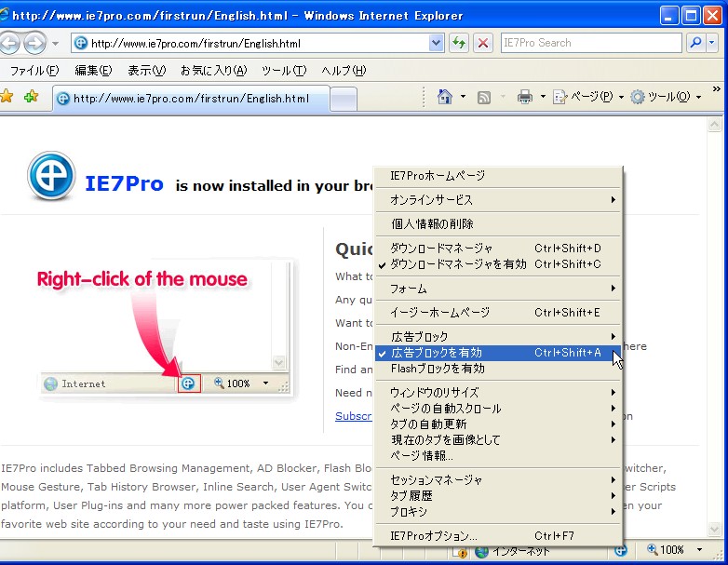728x565 pixels.
Task: Open the zoom level dropdown arrow
Action: tap(699, 550)
